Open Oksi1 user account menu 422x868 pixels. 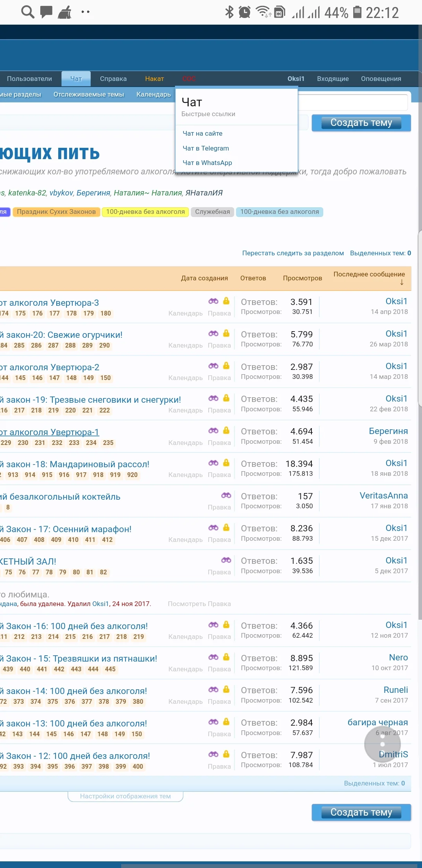point(296,79)
